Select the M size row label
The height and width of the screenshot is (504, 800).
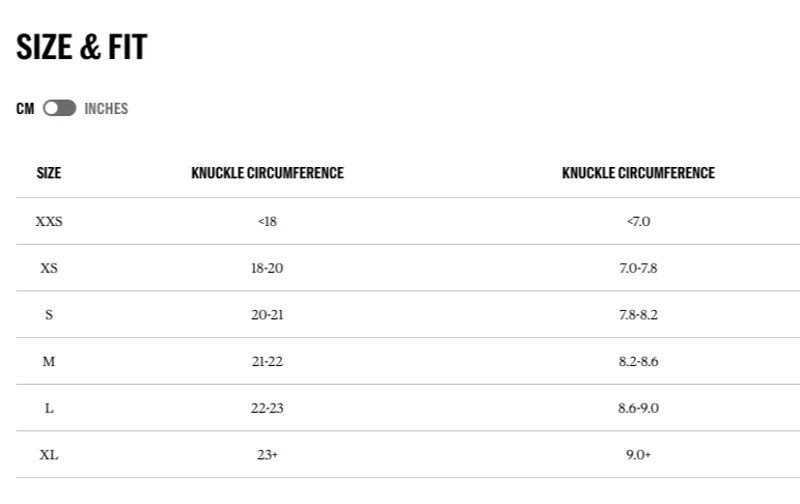click(49, 361)
